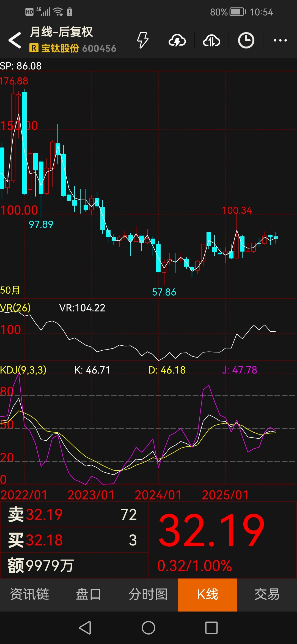Tap the change 0.32/1.00% text
Image resolution: width=297 pixels, height=644 pixels.
(194, 566)
